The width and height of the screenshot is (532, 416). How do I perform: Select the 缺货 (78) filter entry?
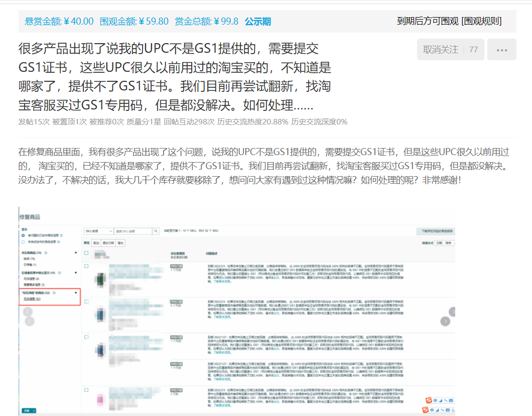(x=29, y=259)
